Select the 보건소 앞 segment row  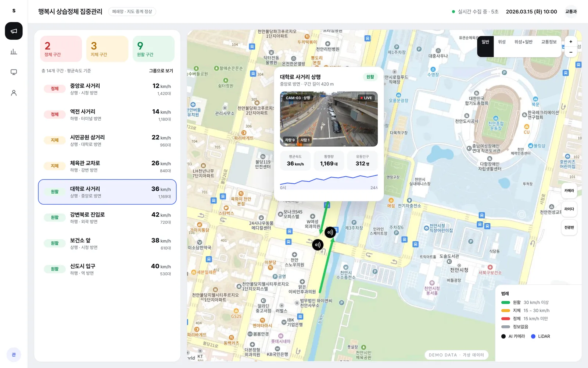click(x=107, y=243)
